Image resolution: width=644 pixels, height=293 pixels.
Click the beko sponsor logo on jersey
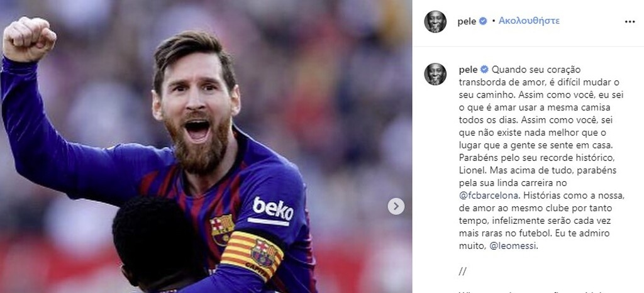click(272, 209)
